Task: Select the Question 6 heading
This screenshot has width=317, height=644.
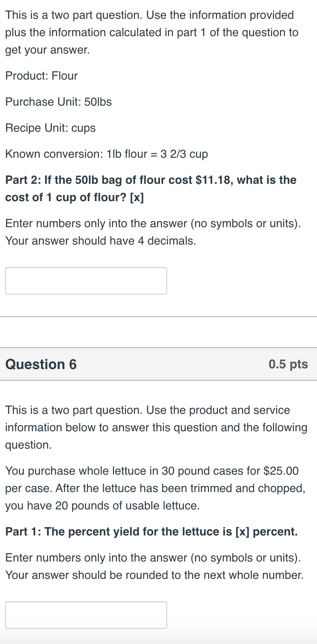Action: click(x=41, y=364)
